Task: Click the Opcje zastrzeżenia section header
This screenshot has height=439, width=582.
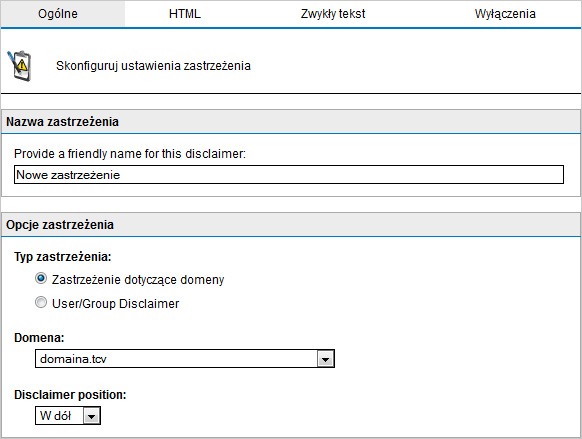Action: point(291,225)
